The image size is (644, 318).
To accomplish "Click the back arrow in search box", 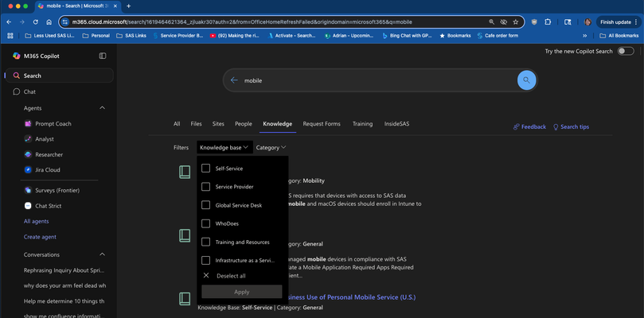I will [x=234, y=80].
